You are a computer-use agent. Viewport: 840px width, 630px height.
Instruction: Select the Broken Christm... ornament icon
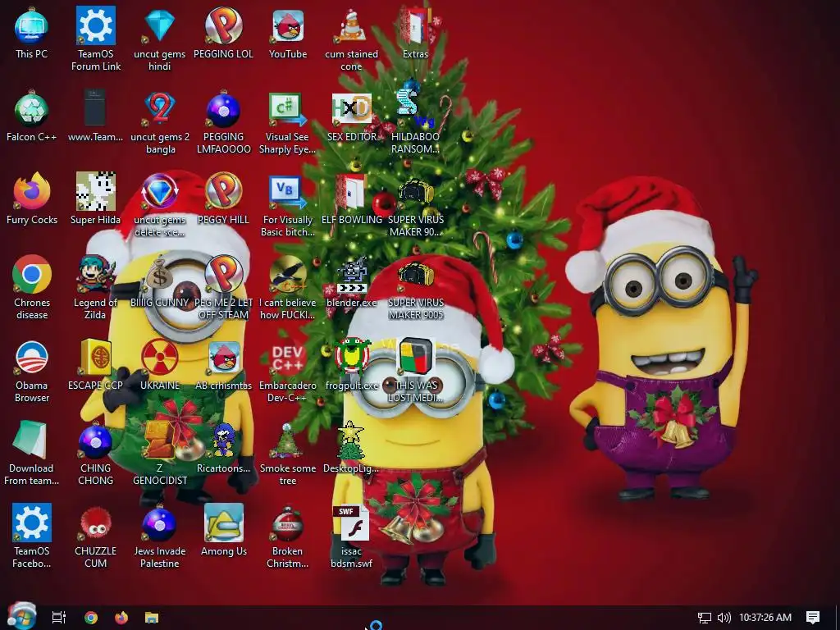[x=288, y=536]
